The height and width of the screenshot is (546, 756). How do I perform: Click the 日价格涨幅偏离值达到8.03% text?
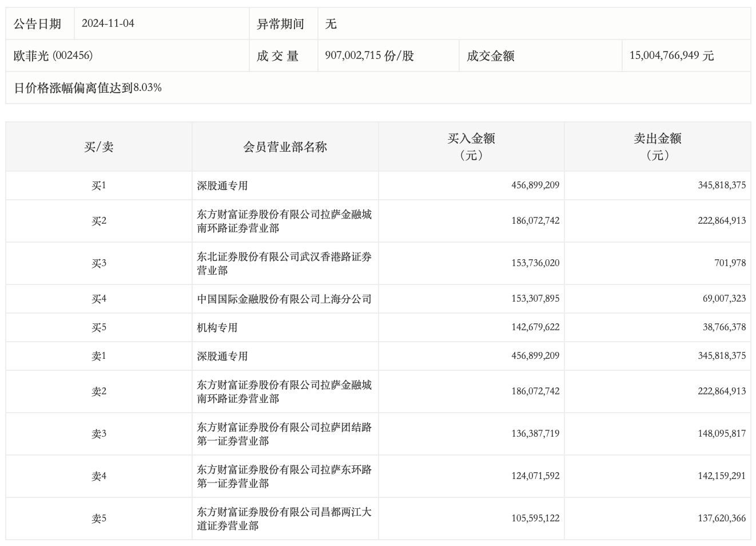(x=87, y=88)
